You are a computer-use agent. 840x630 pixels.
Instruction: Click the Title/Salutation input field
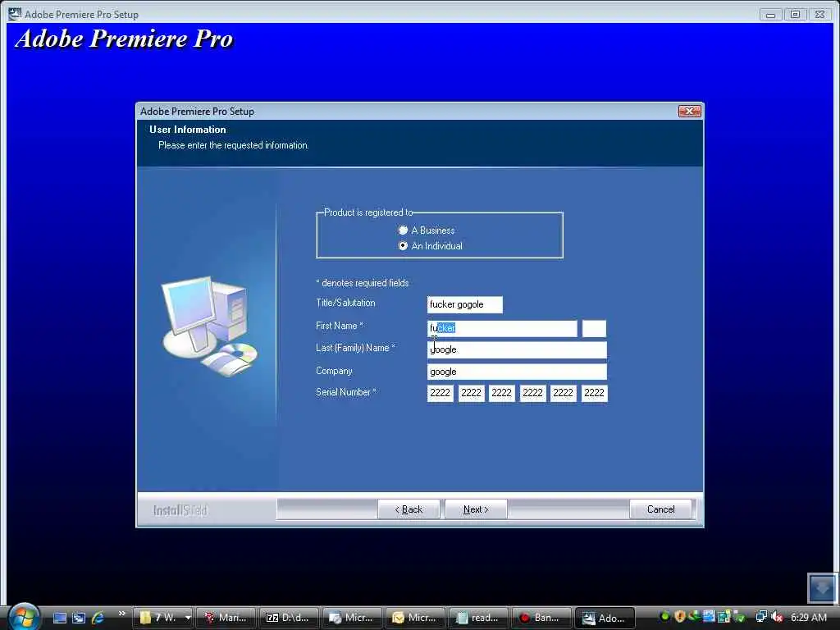pos(464,304)
